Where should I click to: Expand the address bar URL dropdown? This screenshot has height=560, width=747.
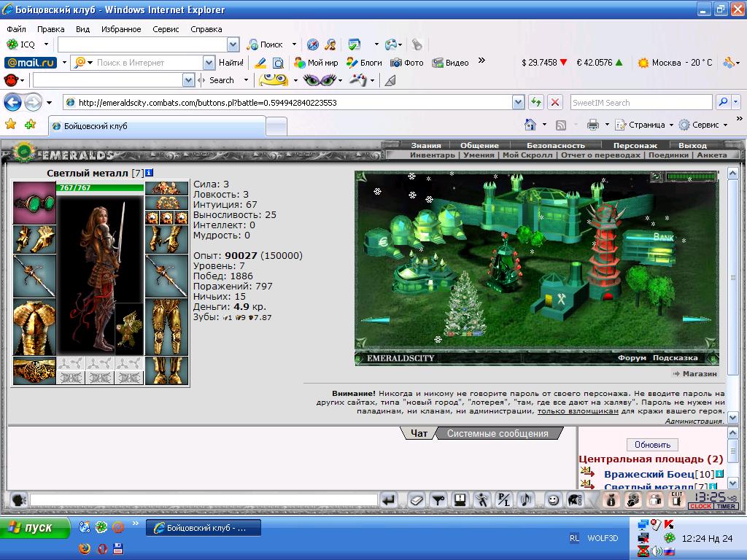click(x=519, y=102)
